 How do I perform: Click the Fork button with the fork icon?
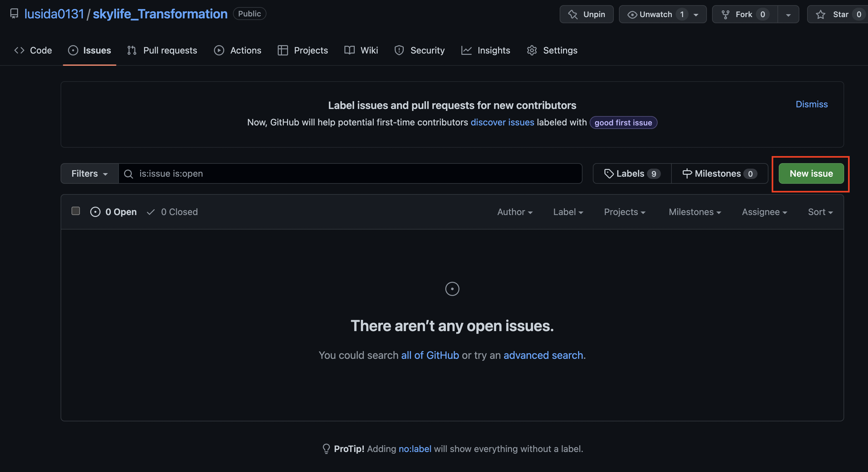pyautogui.click(x=744, y=14)
